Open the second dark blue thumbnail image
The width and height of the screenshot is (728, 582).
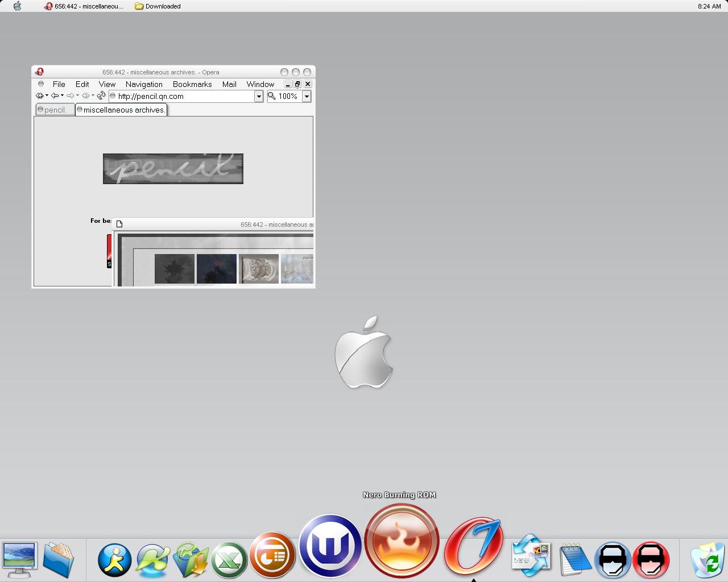[x=217, y=269]
